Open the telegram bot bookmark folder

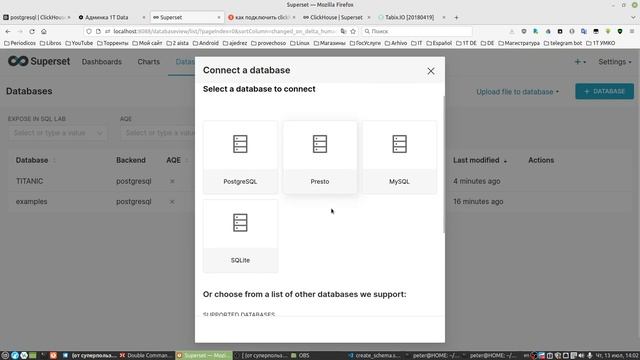(x=562, y=43)
